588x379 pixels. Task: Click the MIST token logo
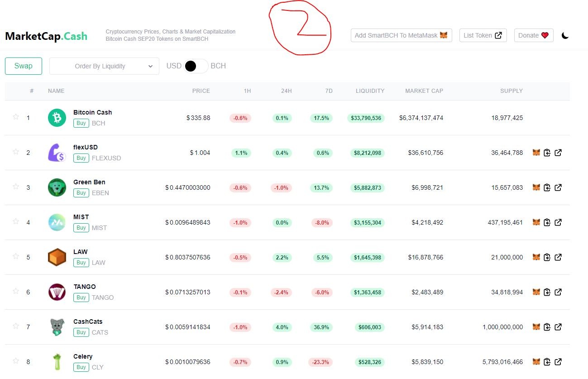[57, 222]
